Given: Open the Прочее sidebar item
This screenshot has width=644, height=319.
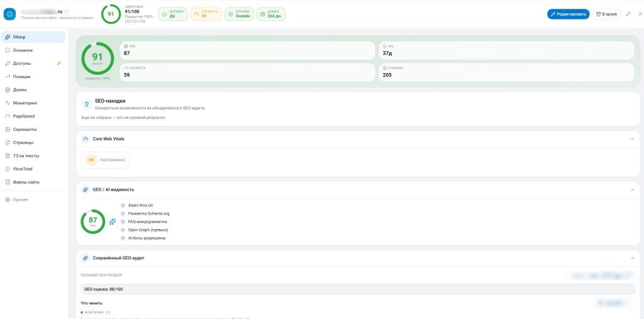Looking at the screenshot, I should (33, 199).
